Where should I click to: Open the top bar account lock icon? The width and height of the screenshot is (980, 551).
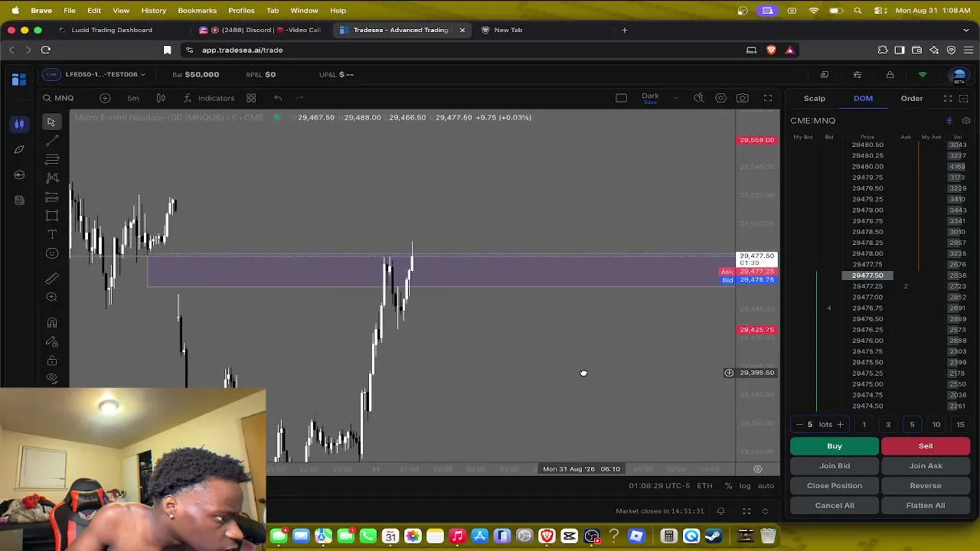890,75
